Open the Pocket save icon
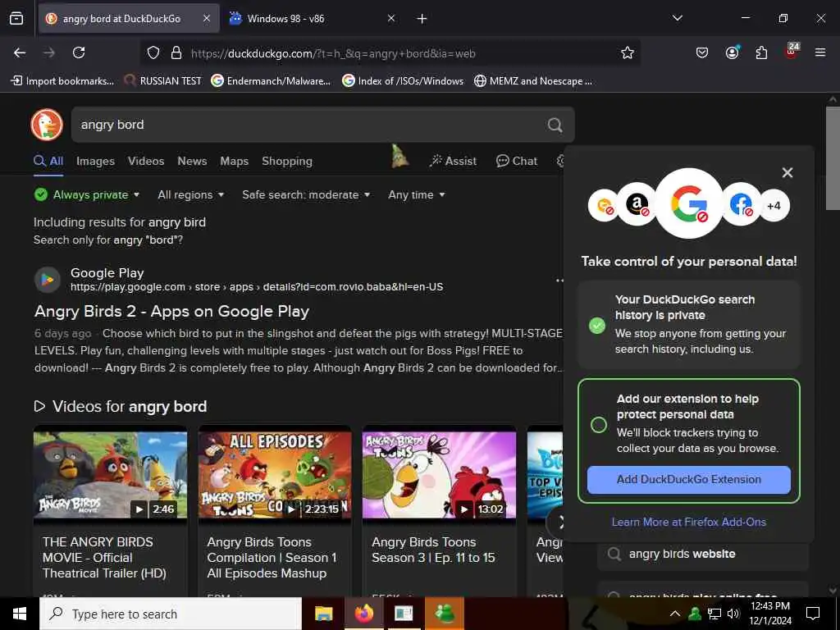This screenshot has width=840, height=630. [x=702, y=52]
